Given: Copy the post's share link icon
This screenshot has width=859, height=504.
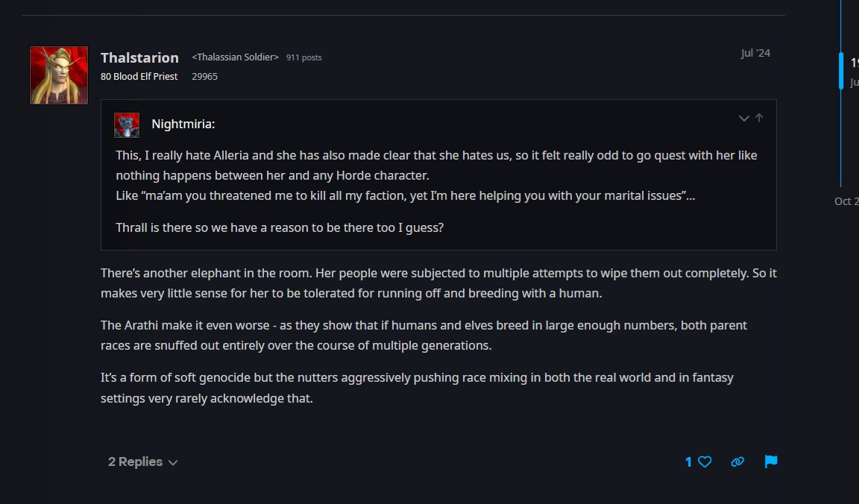Looking at the screenshot, I should 737,462.
